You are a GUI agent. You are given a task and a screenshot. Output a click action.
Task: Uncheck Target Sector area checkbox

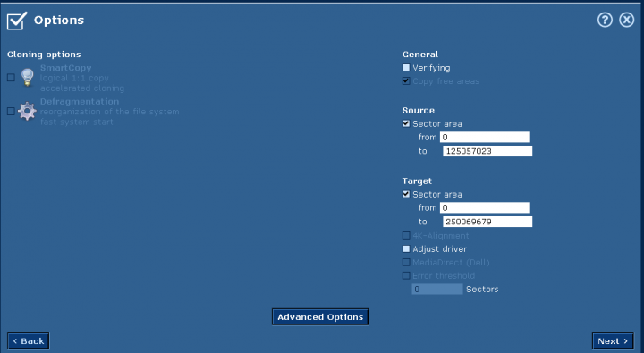[x=406, y=194]
